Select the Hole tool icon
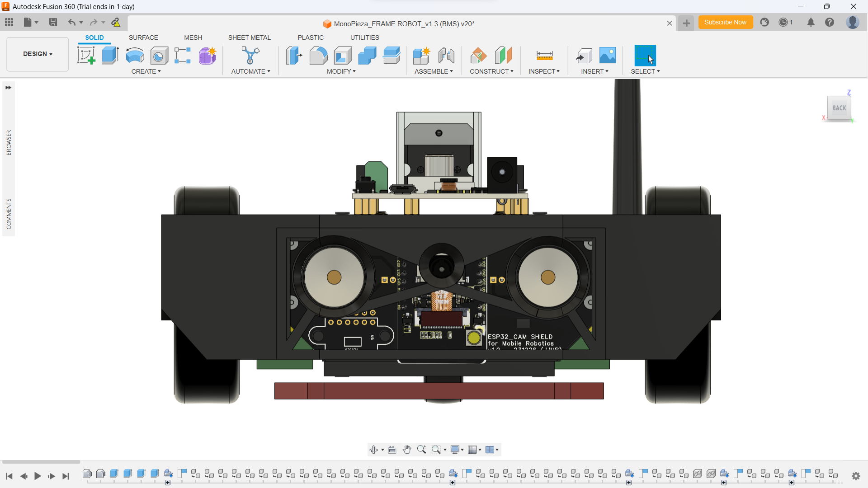Image resolution: width=868 pixels, height=488 pixels. pyautogui.click(x=159, y=56)
